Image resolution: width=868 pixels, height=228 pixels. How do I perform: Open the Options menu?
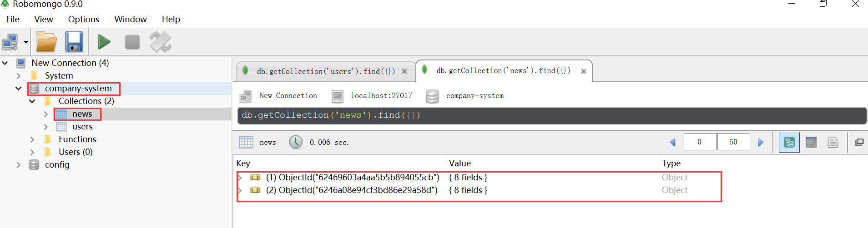83,19
